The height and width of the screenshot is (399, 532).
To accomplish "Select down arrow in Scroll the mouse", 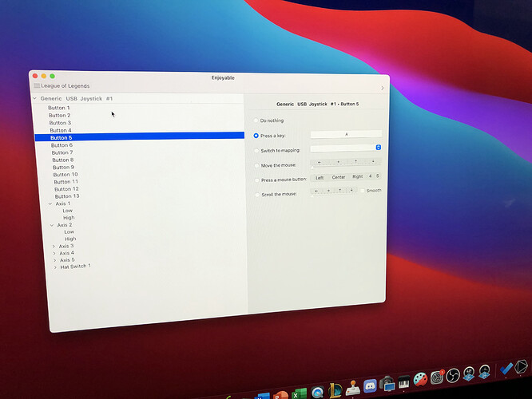I will click(x=351, y=190).
